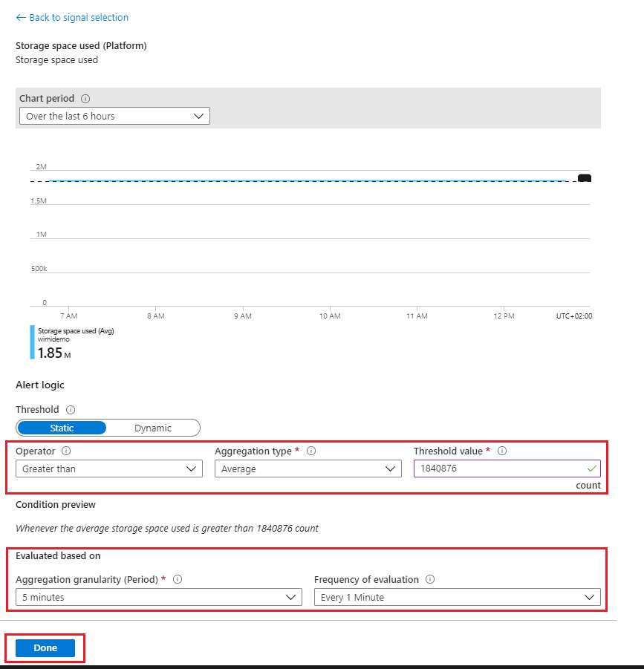The height and width of the screenshot is (669, 644).
Task: Click the Threshold value input field
Action: (x=498, y=469)
